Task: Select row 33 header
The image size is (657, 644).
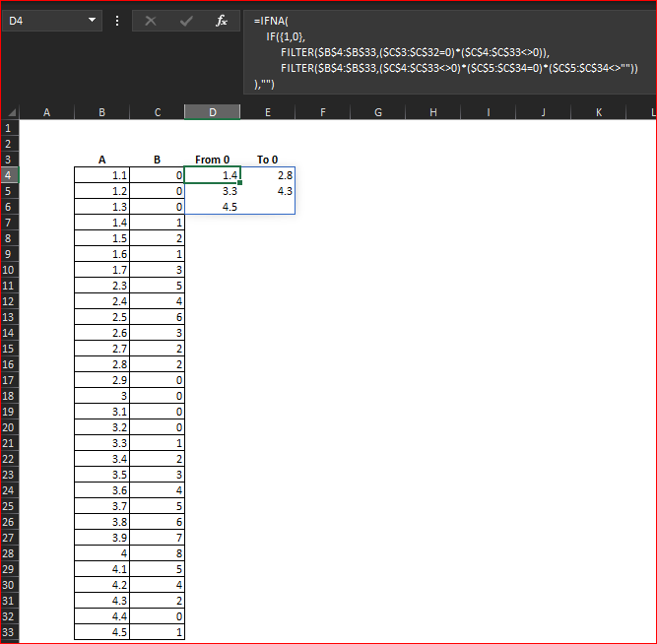Action: tap(10, 632)
